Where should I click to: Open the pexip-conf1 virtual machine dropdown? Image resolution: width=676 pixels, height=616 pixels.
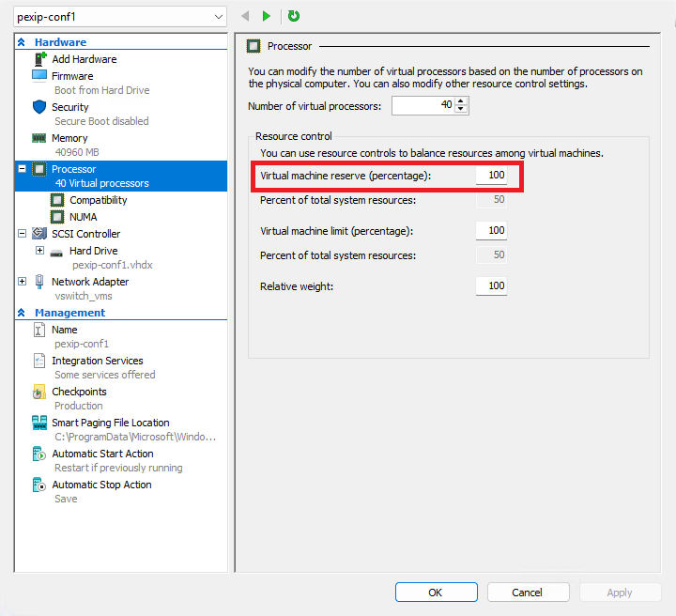coord(217,17)
